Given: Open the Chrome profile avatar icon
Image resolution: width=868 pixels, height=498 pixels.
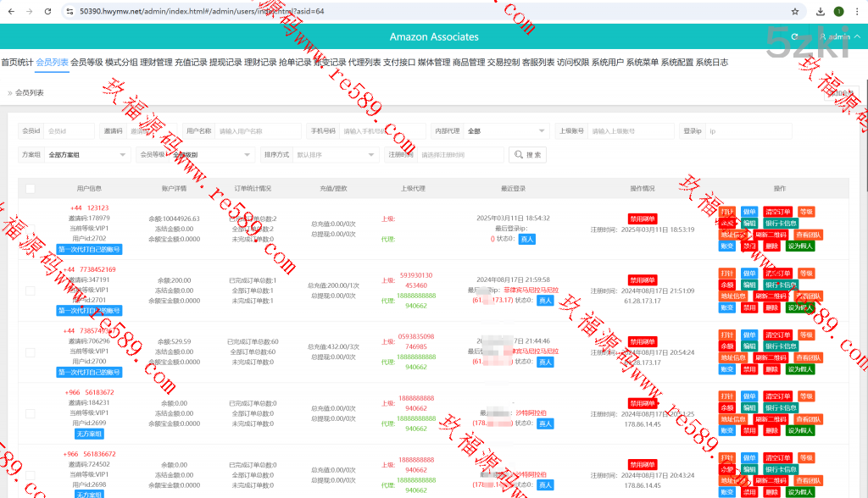Looking at the screenshot, I should click(x=839, y=12).
